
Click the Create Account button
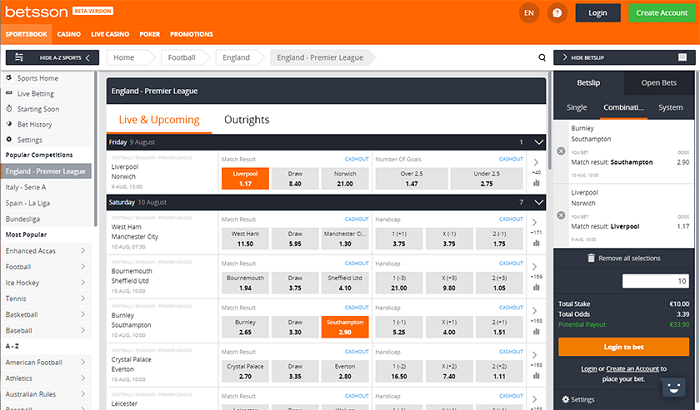[660, 13]
